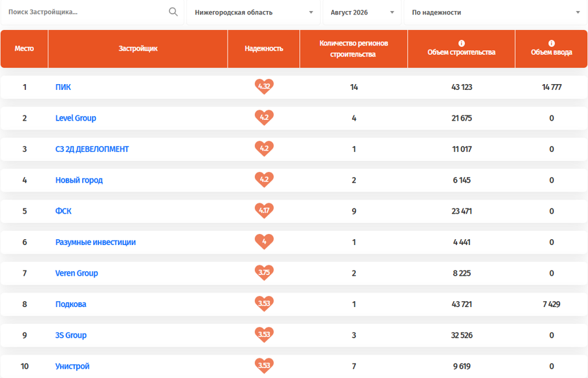Open the Подкова developer link
588x378 pixels.
point(71,304)
